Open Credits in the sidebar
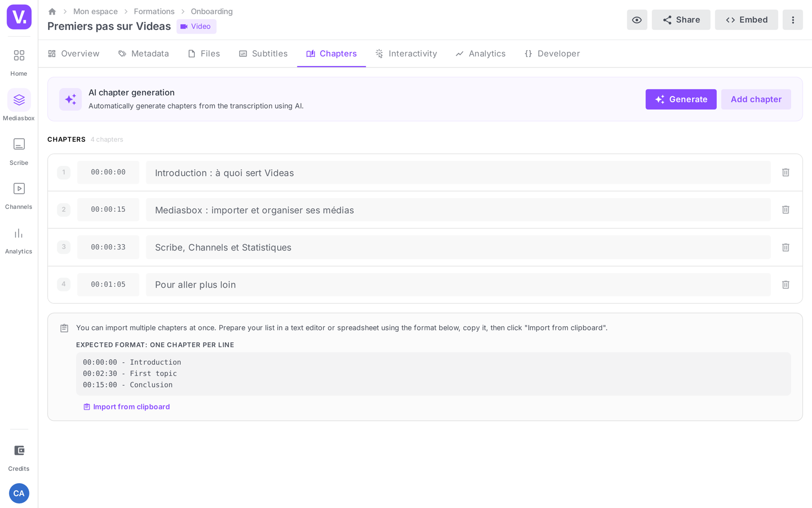 [19, 458]
